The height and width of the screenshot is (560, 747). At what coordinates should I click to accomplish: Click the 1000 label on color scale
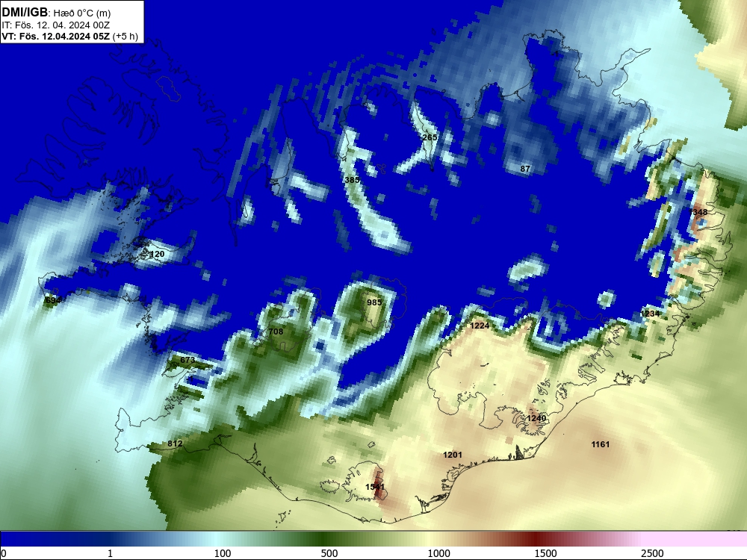pyautogui.click(x=438, y=553)
